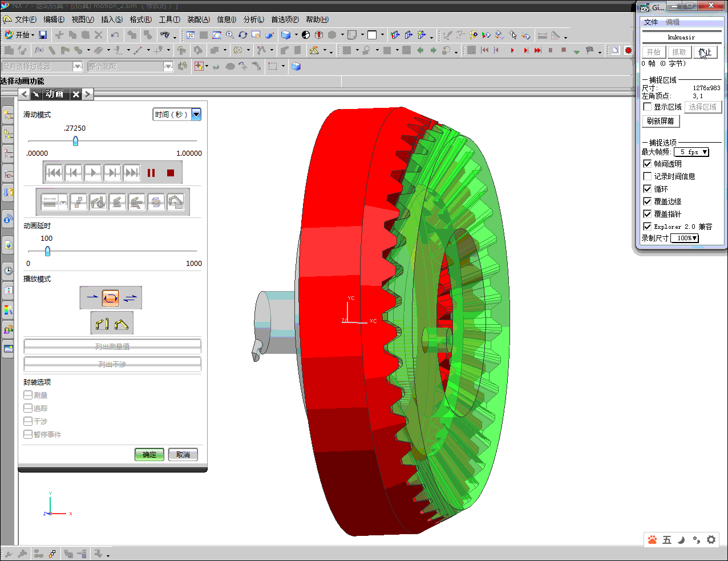Open the 分析(L) menu

(x=253, y=19)
